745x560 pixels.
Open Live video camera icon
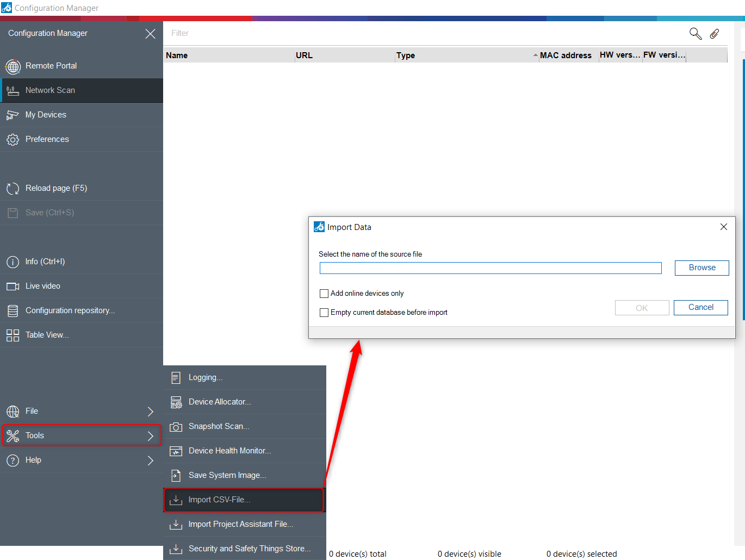(x=13, y=287)
